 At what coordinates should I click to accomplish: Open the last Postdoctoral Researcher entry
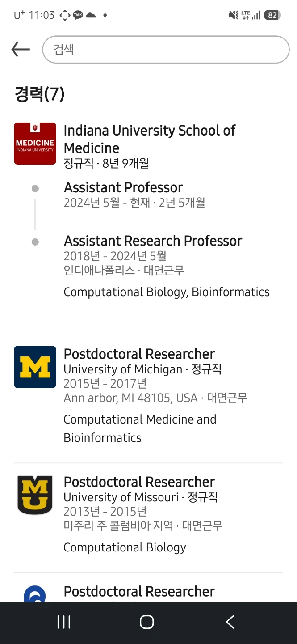pyautogui.click(x=139, y=592)
